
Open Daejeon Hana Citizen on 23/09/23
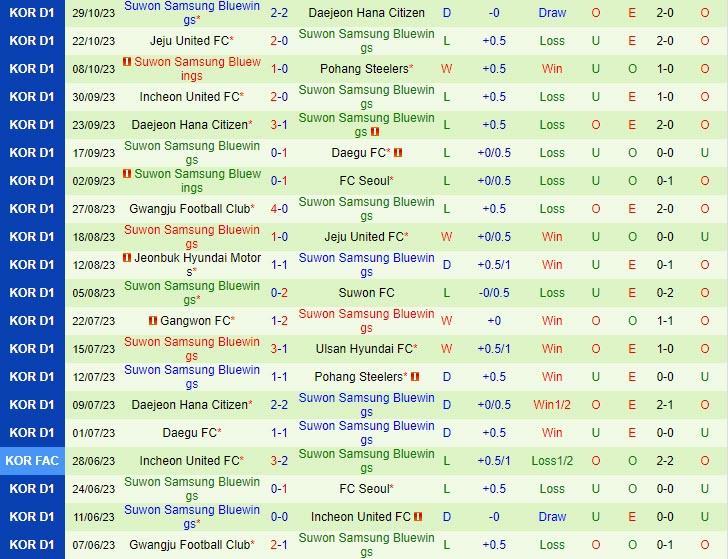coord(192,125)
